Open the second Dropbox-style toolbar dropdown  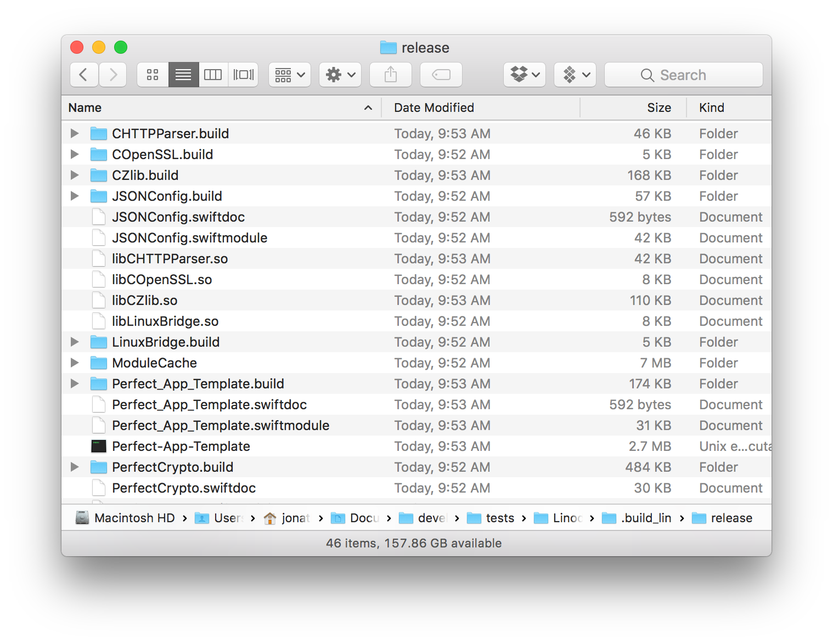pos(575,75)
